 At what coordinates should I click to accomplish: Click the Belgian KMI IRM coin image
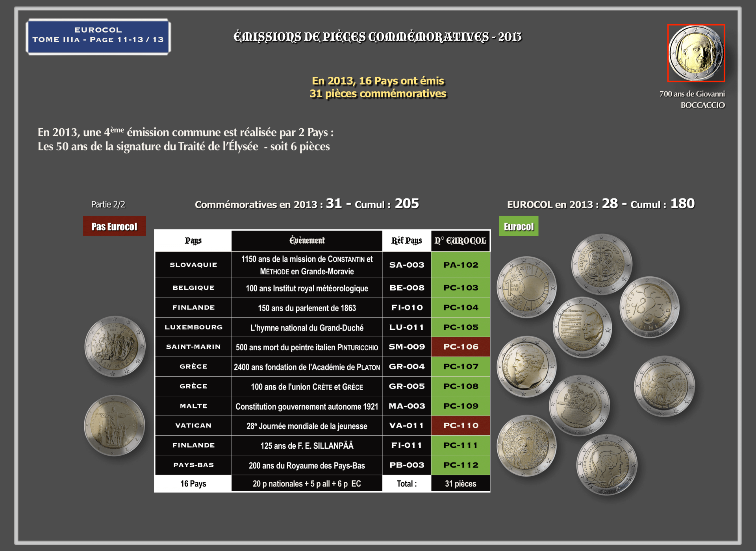tap(526, 287)
